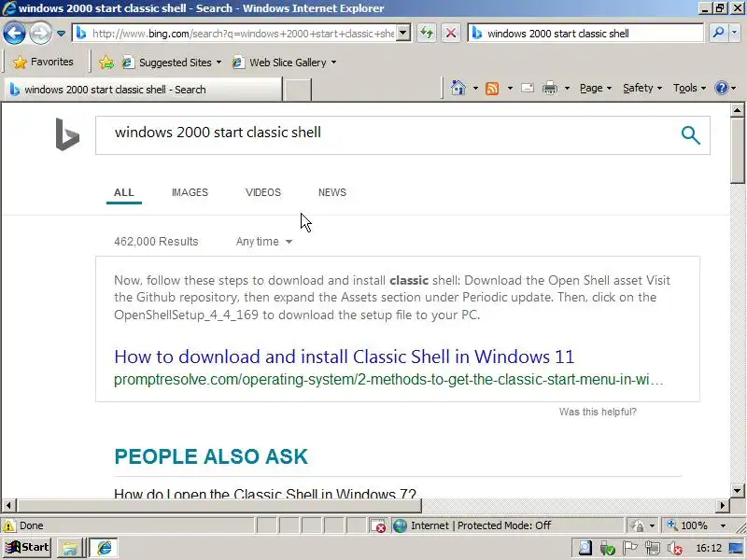This screenshot has height=560, width=747.
Task: Expand the Home button dropdown arrow
Action: (475, 88)
